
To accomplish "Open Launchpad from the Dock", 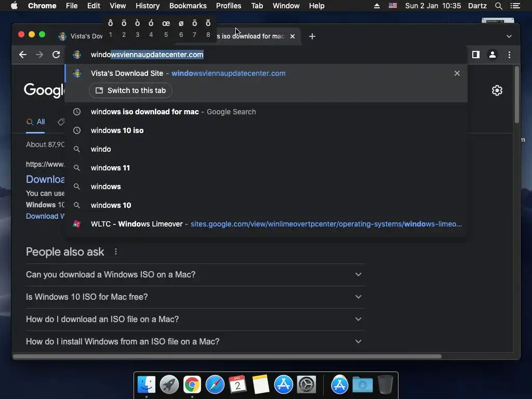I will tap(169, 385).
